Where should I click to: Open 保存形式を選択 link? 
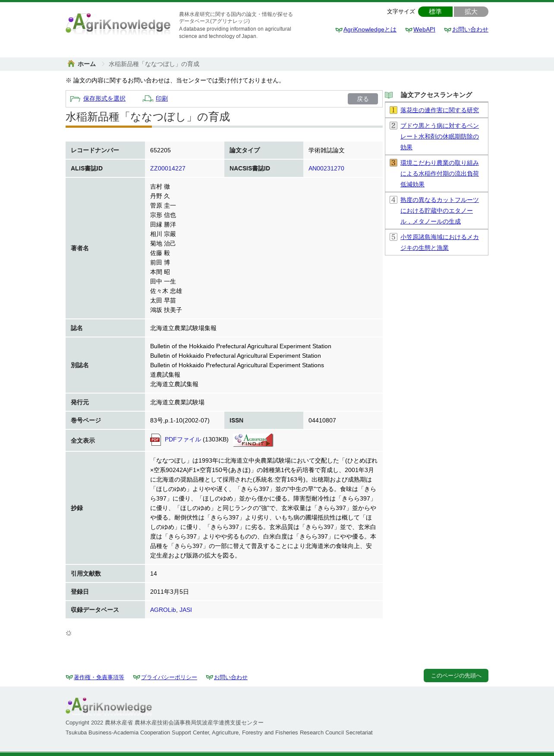104,99
